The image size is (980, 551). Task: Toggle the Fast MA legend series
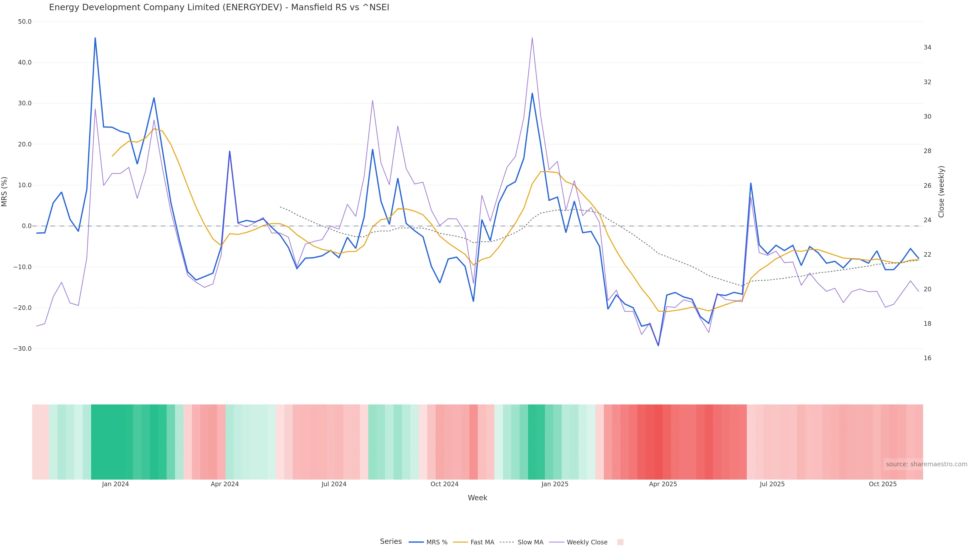[482, 542]
